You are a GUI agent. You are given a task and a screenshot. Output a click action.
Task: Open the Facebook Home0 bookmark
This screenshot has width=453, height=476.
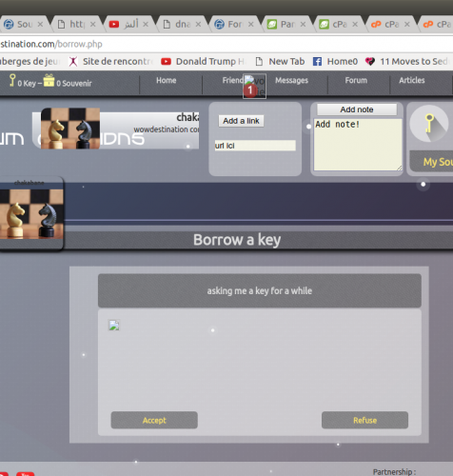coord(335,61)
